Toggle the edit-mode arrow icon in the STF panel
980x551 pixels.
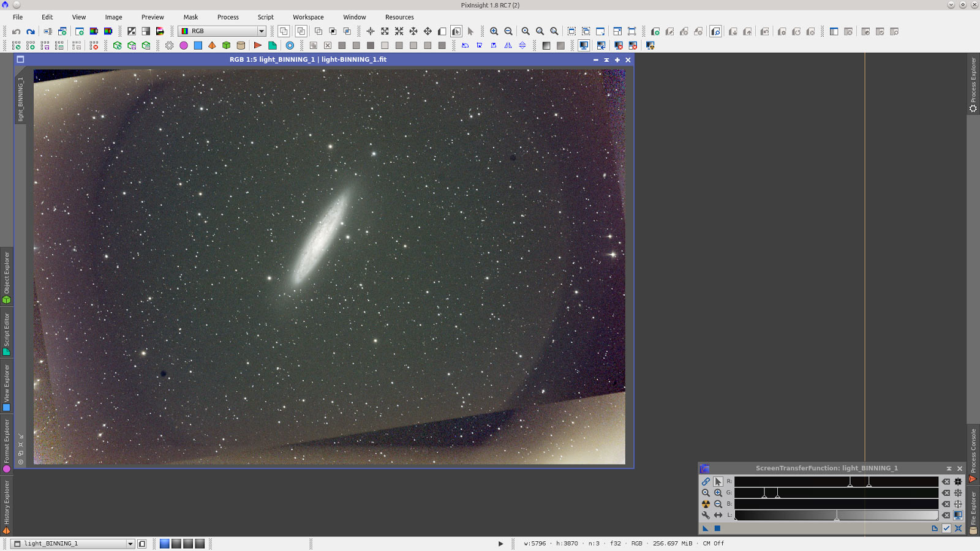(718, 481)
